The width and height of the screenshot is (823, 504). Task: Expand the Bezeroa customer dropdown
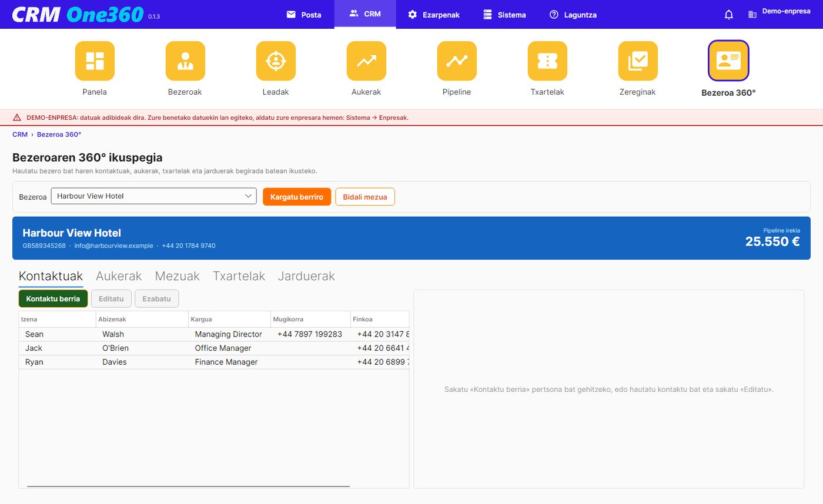[x=154, y=196]
